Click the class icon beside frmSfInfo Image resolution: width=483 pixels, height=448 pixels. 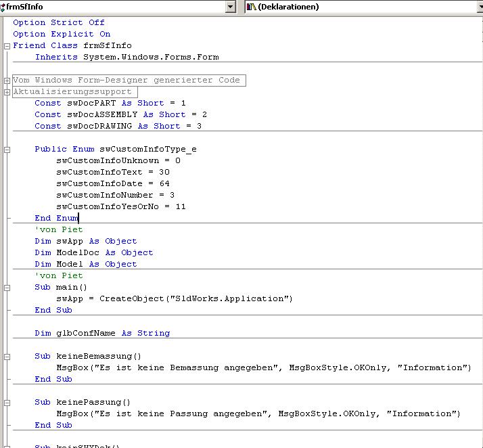coord(3,7)
